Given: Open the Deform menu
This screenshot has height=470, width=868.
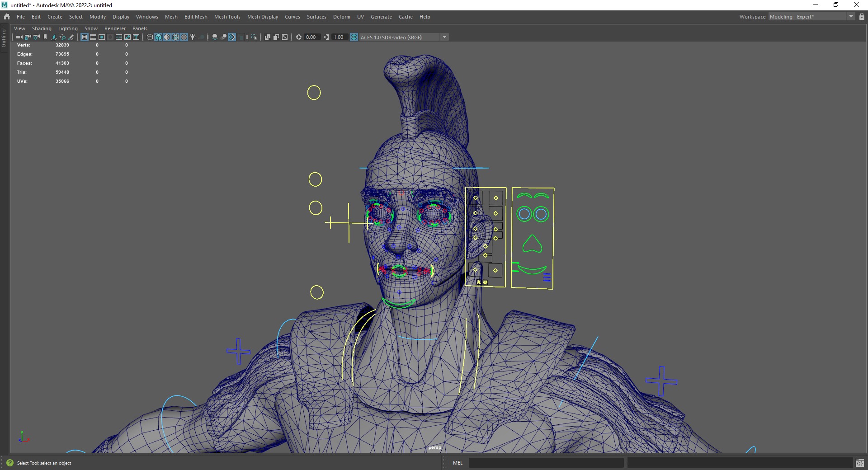Looking at the screenshot, I should [x=342, y=17].
